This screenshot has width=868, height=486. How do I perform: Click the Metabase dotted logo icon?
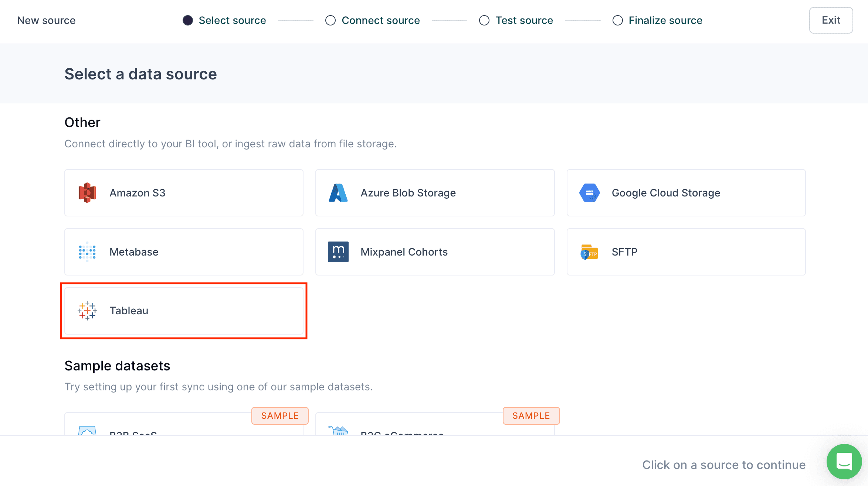87,252
